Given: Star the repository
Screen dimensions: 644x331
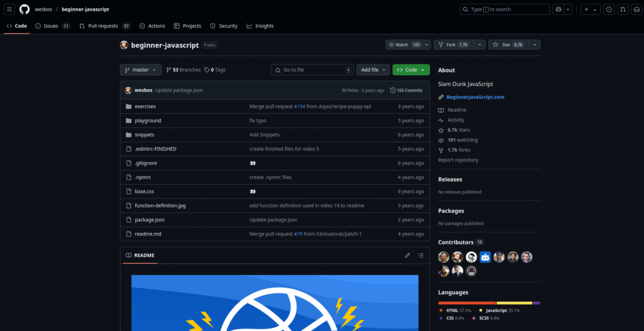Looking at the screenshot, I should pos(508,45).
